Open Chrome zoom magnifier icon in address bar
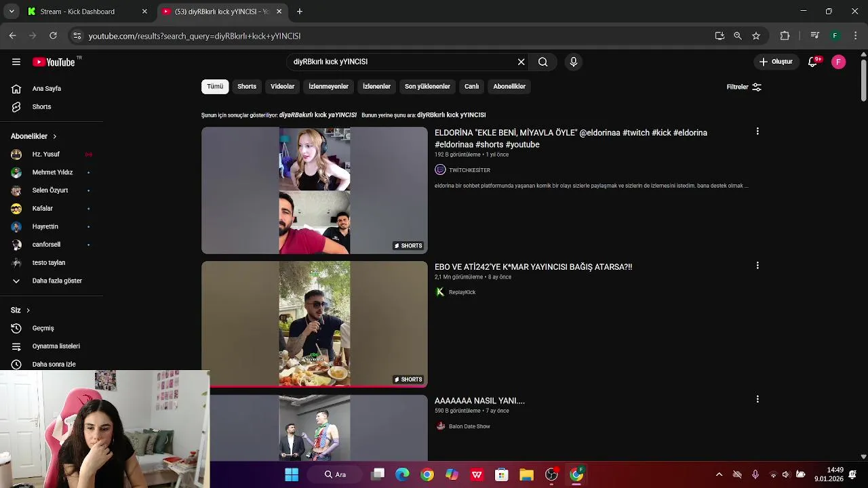 tap(738, 36)
